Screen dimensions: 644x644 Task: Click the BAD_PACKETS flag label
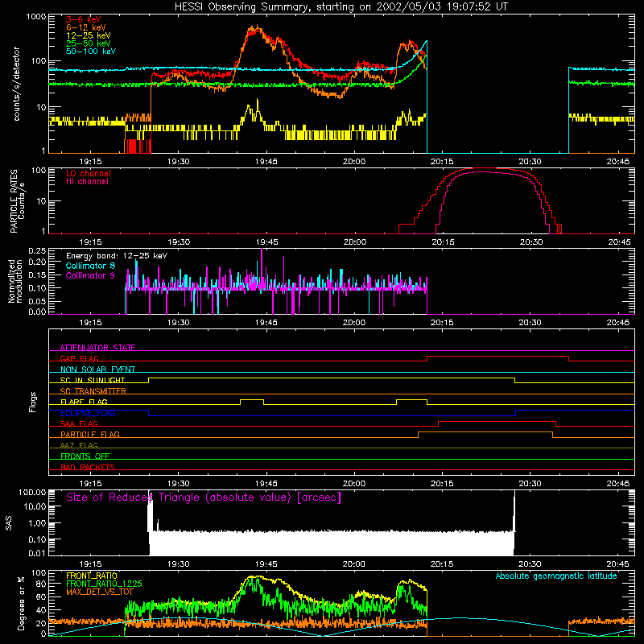[x=88, y=467]
